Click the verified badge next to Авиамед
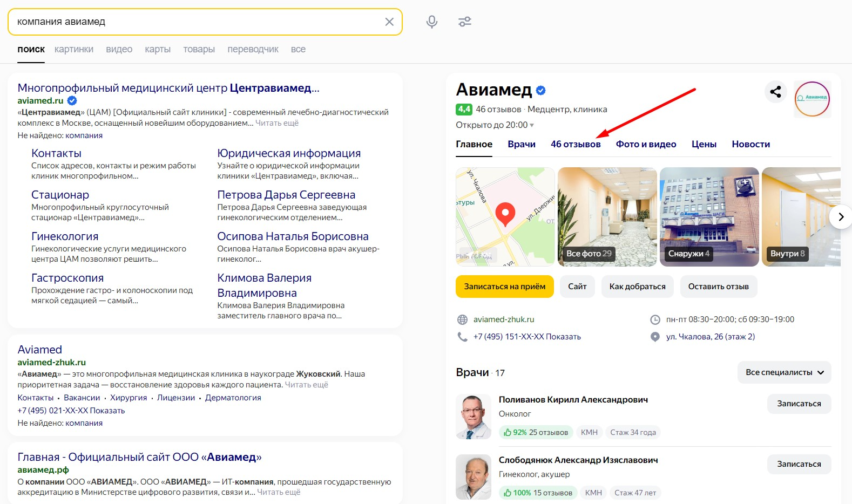 pos(541,90)
